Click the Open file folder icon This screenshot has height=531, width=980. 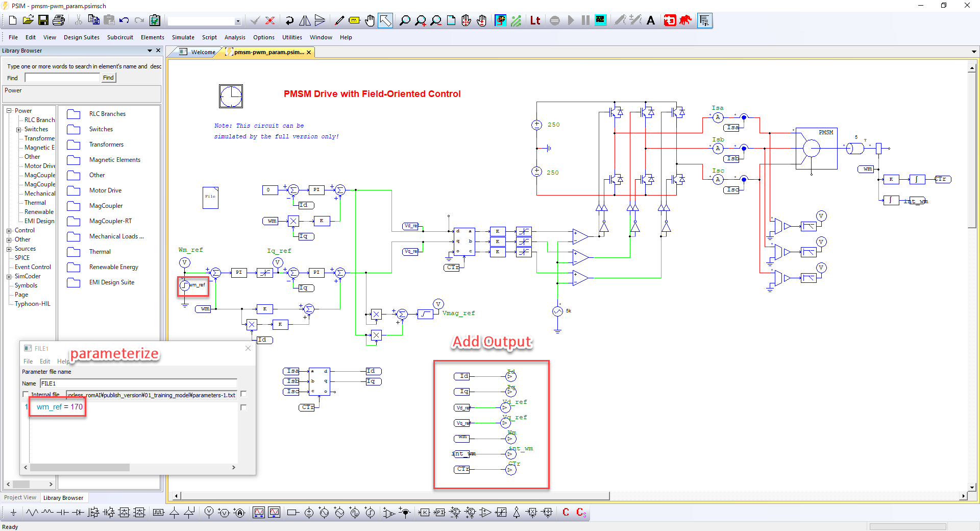click(x=28, y=20)
